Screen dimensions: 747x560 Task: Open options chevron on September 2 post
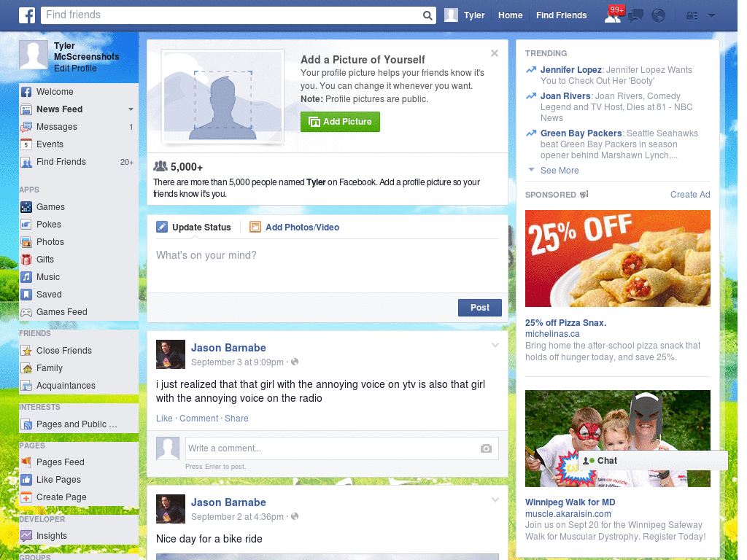pos(495,500)
